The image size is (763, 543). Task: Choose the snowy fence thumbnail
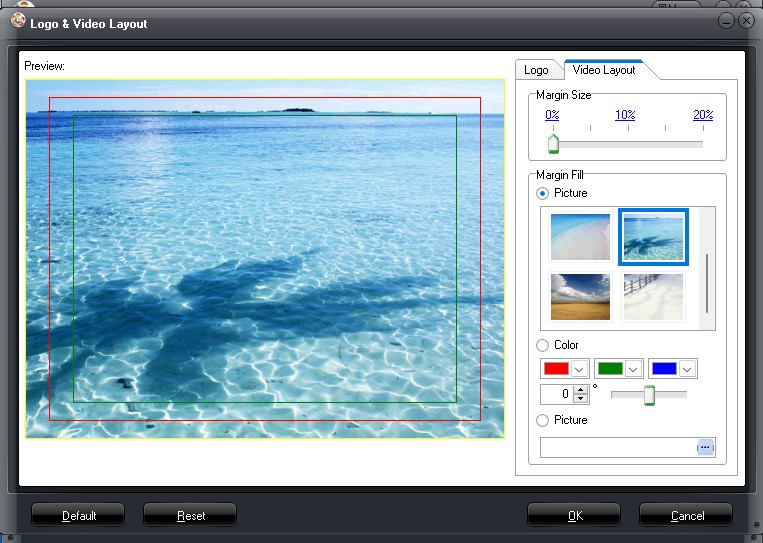point(653,296)
